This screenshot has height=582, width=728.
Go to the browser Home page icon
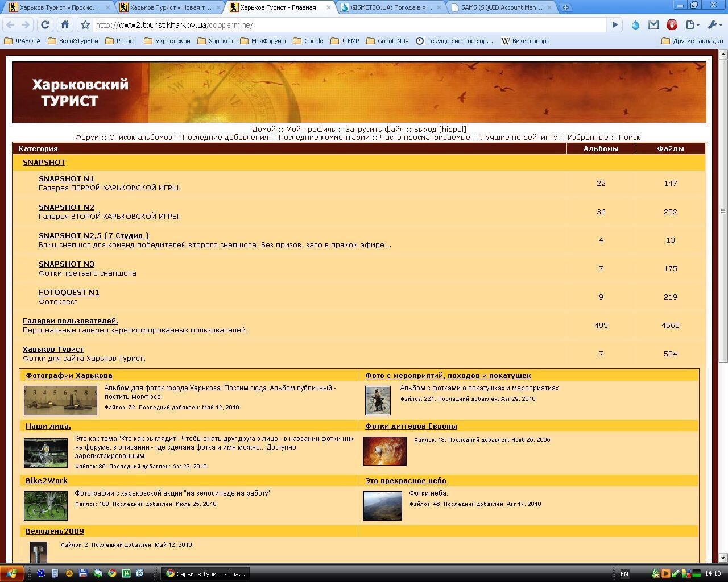[65, 25]
